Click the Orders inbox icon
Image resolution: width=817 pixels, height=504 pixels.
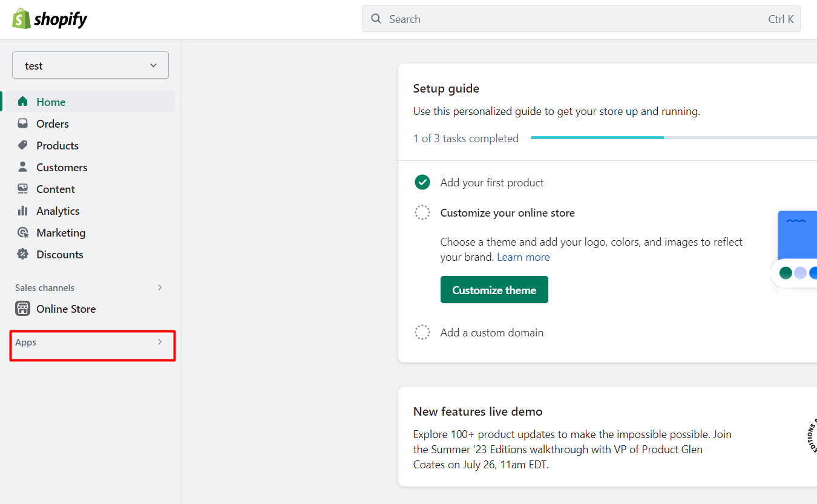click(x=23, y=123)
